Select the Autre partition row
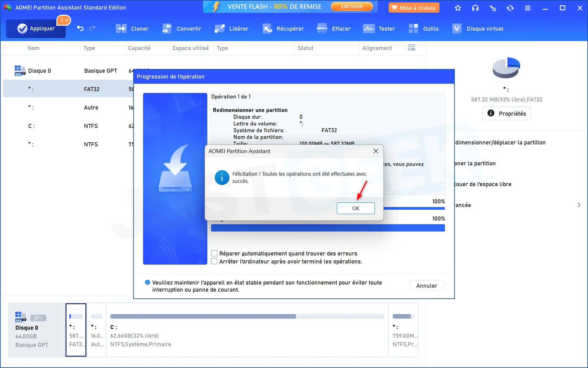The image size is (588, 368). coord(68,107)
